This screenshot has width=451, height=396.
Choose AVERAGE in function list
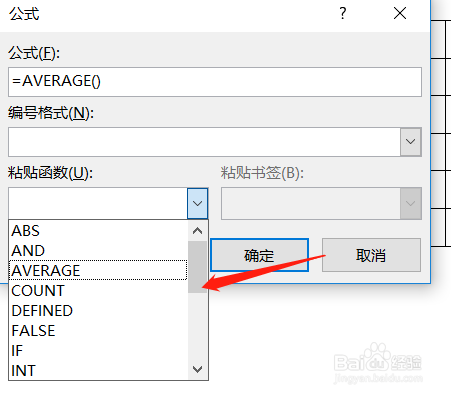pyautogui.click(x=98, y=270)
